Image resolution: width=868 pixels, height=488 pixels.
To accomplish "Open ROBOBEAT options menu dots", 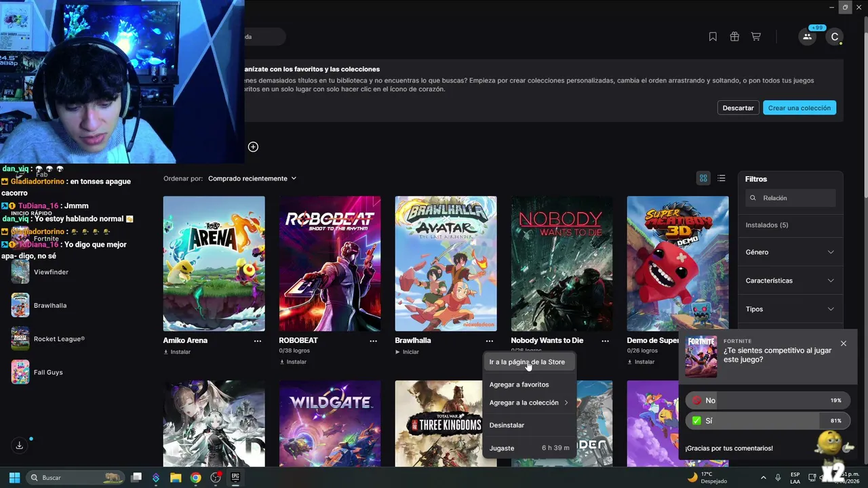I will [x=374, y=341].
